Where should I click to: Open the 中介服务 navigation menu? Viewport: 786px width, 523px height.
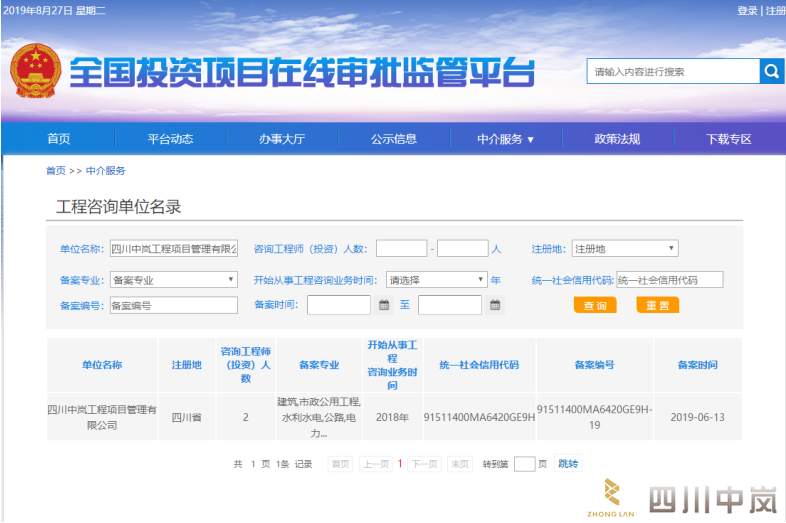(505, 139)
